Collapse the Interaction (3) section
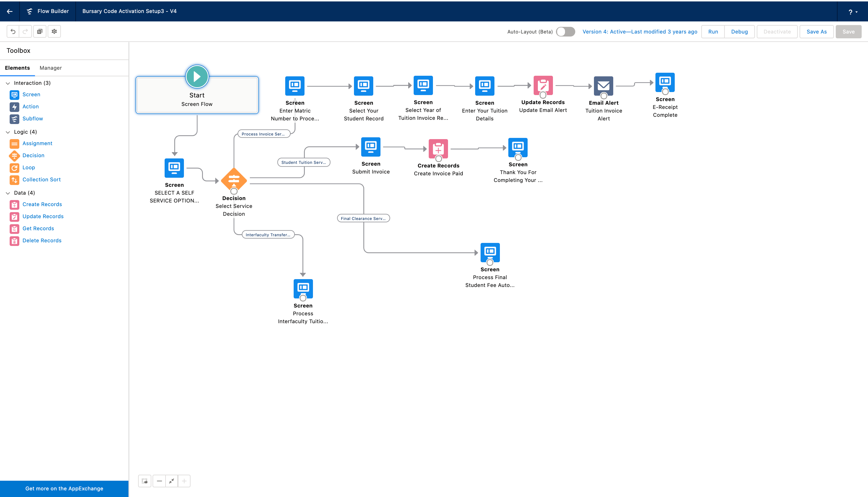The width and height of the screenshot is (868, 497). pos(8,83)
